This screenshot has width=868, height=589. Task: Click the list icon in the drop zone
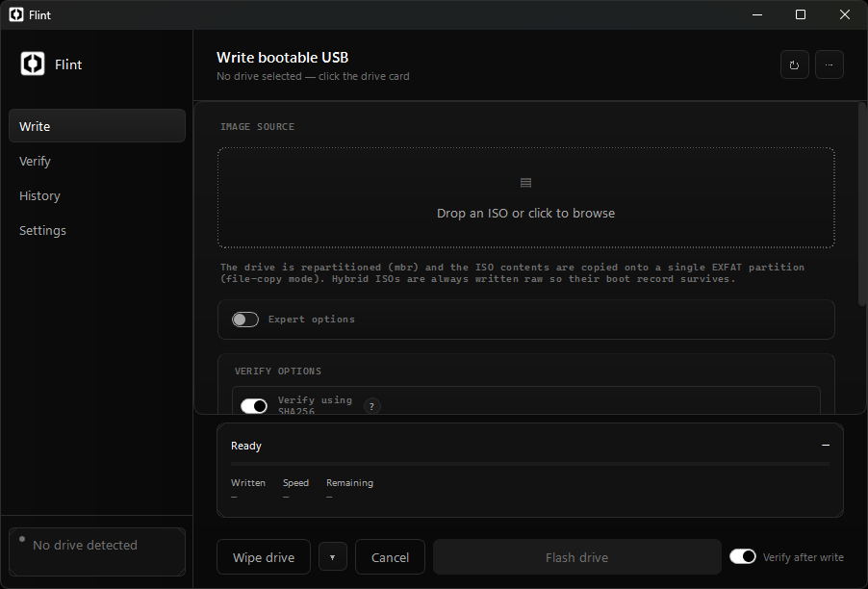[525, 183]
